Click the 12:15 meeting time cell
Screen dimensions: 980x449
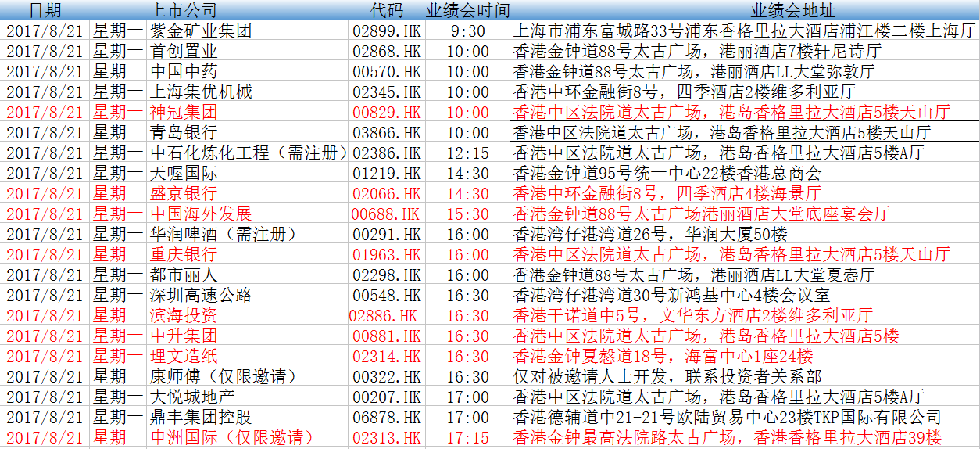[467, 153]
